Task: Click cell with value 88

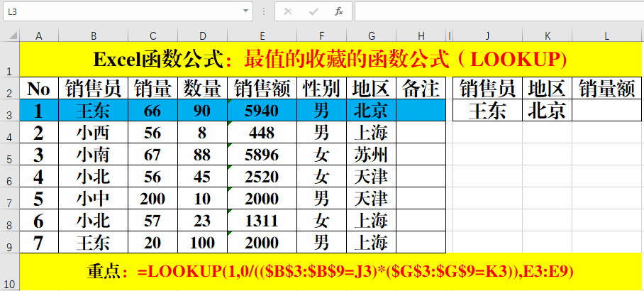Action: tap(202, 154)
